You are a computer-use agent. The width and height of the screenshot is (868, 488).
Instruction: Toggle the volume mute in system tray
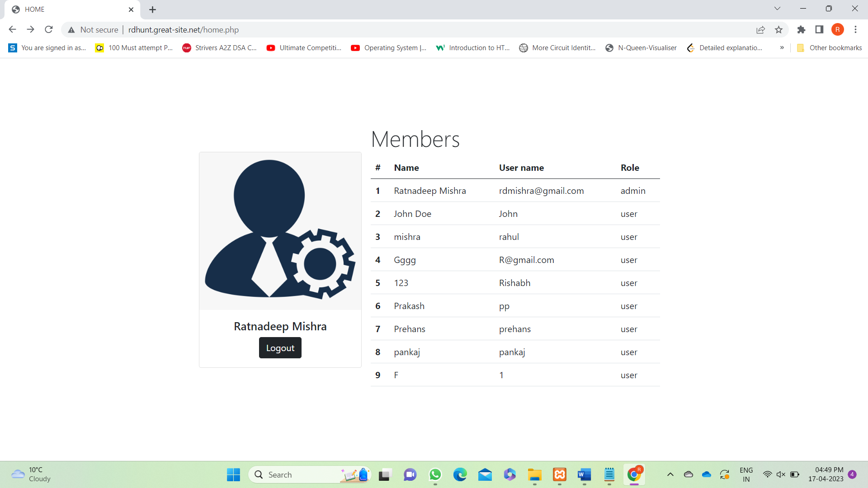pos(781,474)
